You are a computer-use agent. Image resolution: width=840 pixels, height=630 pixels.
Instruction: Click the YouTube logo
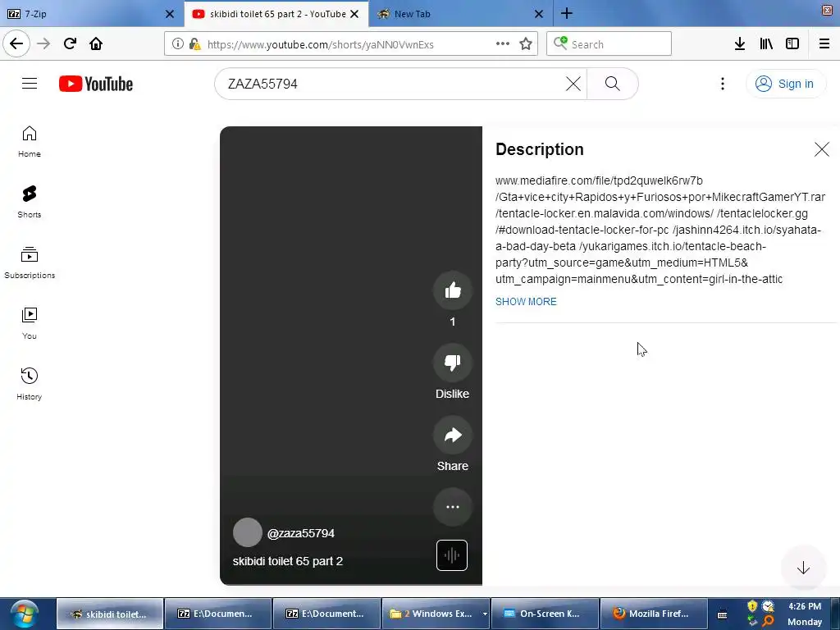coord(96,84)
